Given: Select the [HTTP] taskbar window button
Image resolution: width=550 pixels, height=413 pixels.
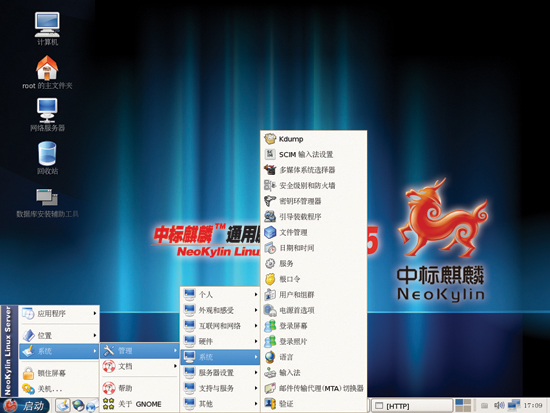Looking at the screenshot, I should pyautogui.click(x=412, y=406).
